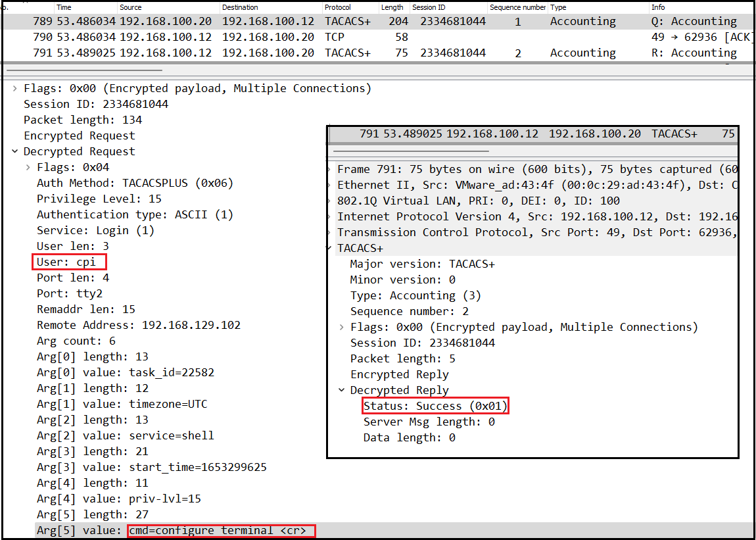
Task: Click the Destination column header
Action: tap(240, 7)
